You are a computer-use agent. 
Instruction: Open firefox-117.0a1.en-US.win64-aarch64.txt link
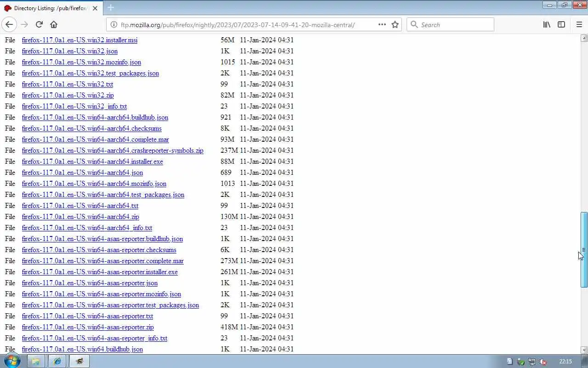point(80,206)
